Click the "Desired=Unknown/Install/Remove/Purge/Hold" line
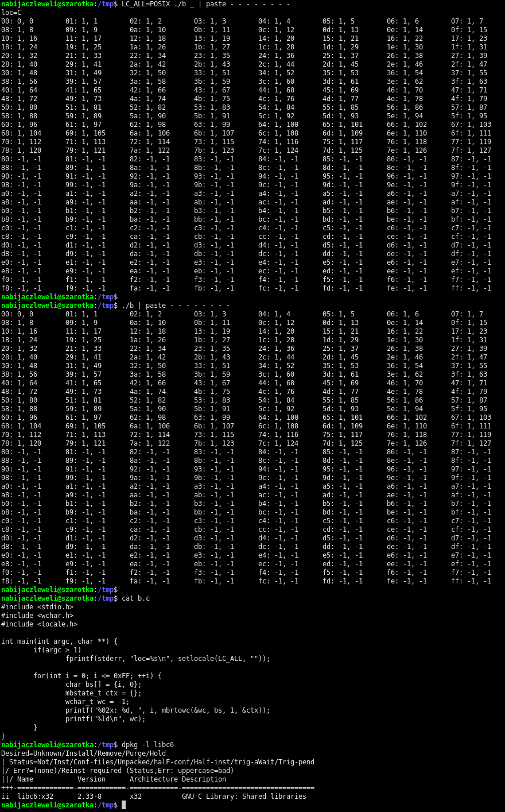This screenshot has width=505, height=812. (83, 753)
